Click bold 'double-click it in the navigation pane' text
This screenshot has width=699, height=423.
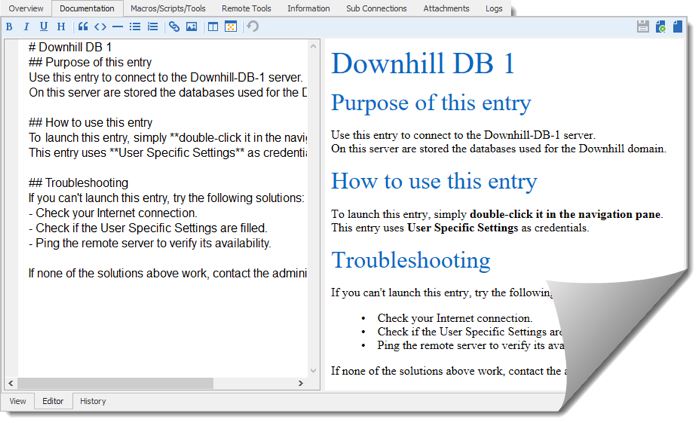565,214
